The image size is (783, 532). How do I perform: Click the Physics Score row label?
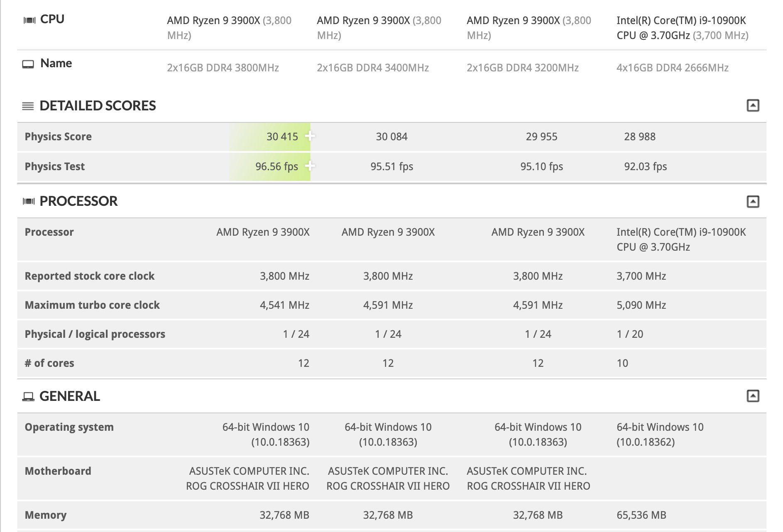(58, 137)
